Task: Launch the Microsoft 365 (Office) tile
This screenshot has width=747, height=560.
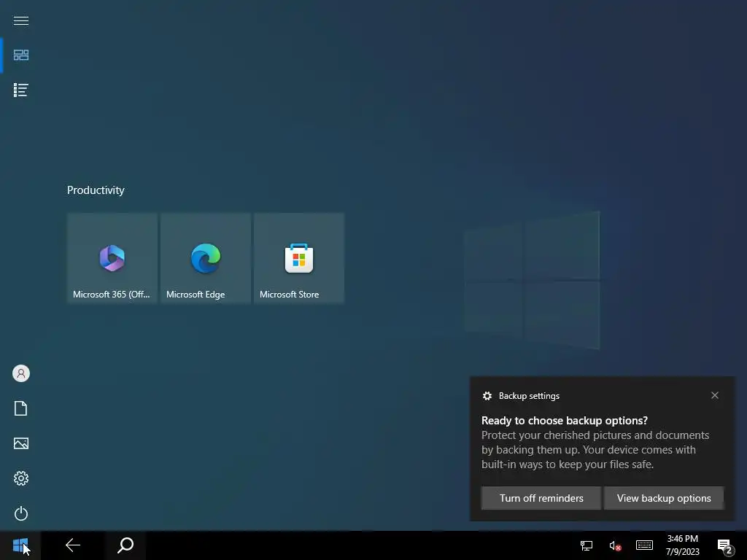Action: (x=112, y=257)
